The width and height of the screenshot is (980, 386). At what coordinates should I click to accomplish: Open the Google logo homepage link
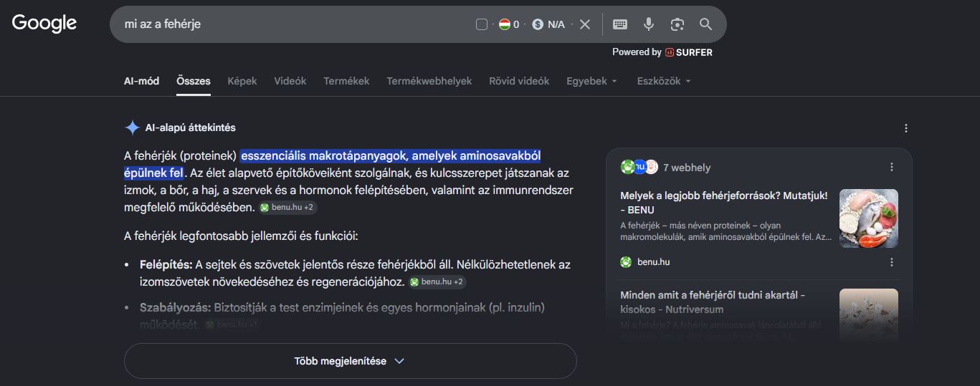tap(44, 24)
